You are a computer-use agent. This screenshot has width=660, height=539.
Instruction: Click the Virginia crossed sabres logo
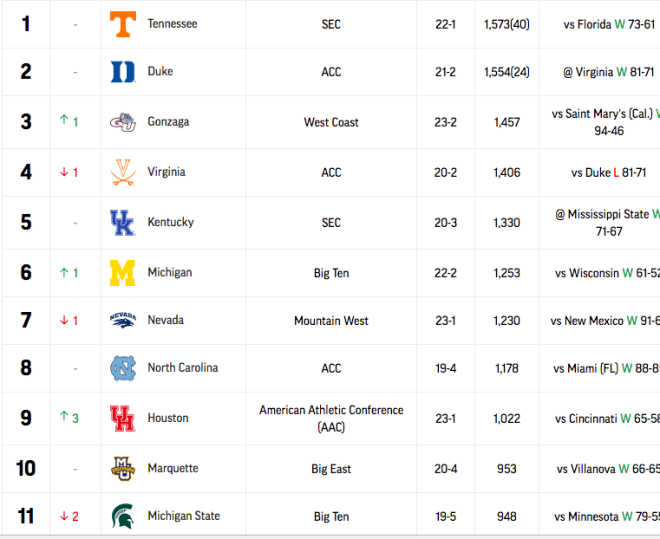point(123,173)
